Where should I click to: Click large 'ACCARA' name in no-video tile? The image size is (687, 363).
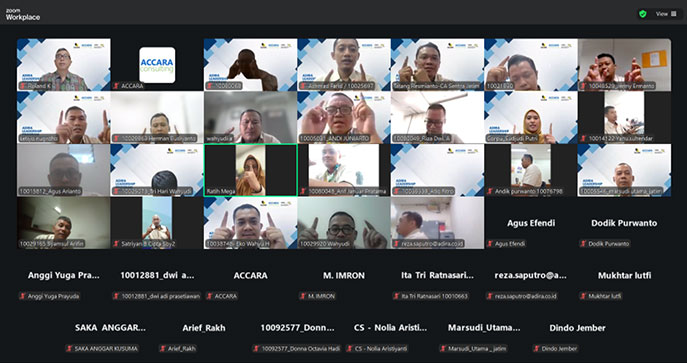[x=251, y=275]
